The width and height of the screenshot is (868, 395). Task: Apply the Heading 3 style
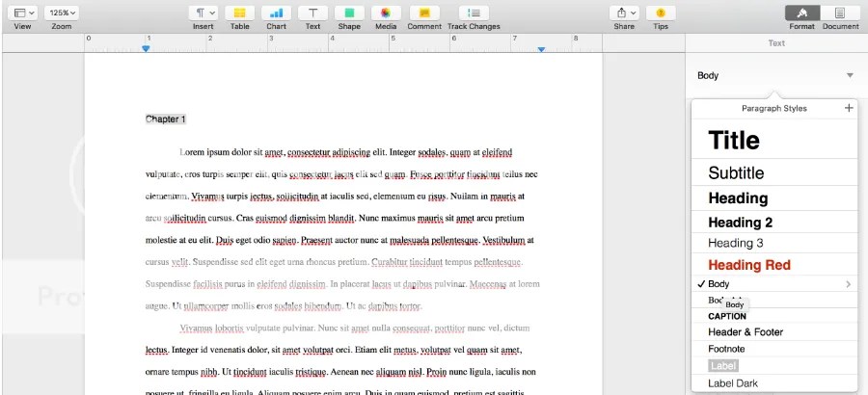(774, 243)
